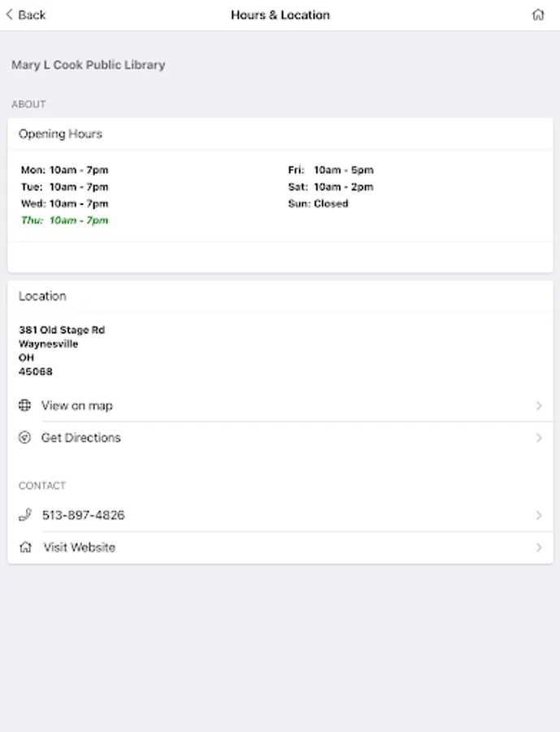Click the compass icon beside Get Directions

pyautogui.click(x=25, y=438)
